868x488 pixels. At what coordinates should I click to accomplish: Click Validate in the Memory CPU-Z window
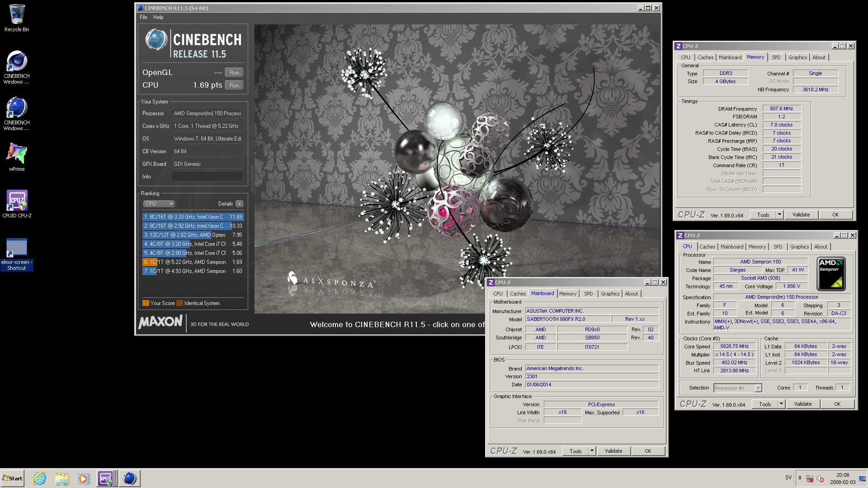(x=801, y=215)
